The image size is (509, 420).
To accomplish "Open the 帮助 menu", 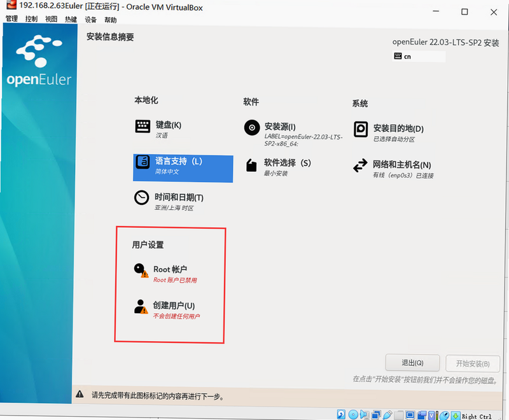I will click(110, 20).
